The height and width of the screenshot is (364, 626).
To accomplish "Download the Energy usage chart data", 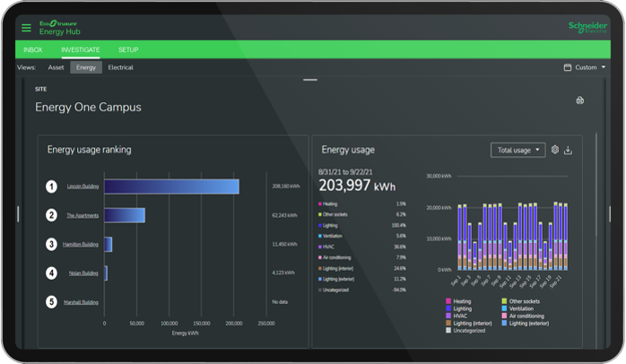I will (568, 150).
